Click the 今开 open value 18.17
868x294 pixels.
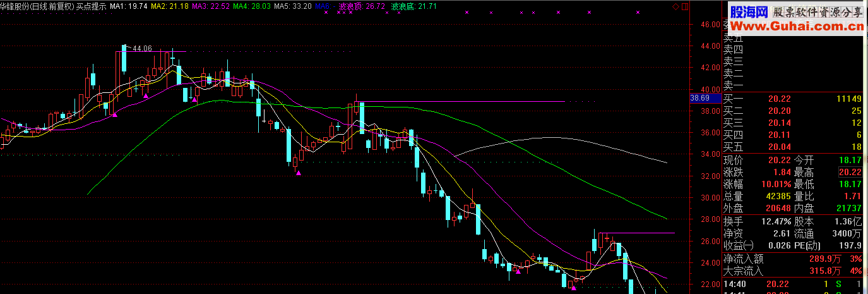tap(850, 160)
